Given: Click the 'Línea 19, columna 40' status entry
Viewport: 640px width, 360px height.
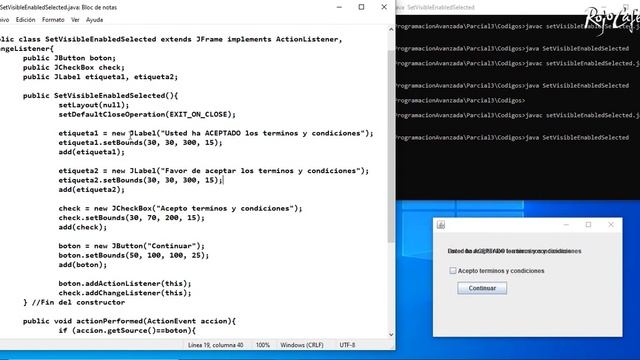Looking at the screenshot, I should [216, 345].
